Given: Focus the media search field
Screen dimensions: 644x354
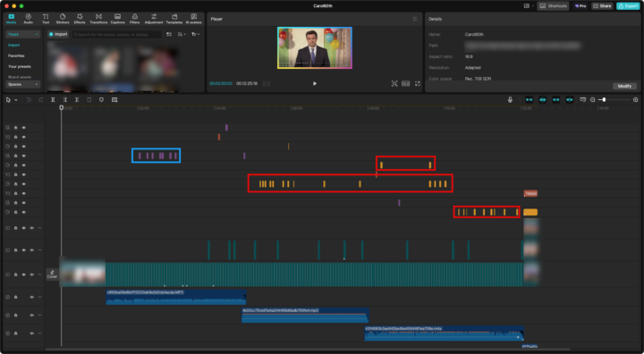Looking at the screenshot, I should (x=117, y=35).
